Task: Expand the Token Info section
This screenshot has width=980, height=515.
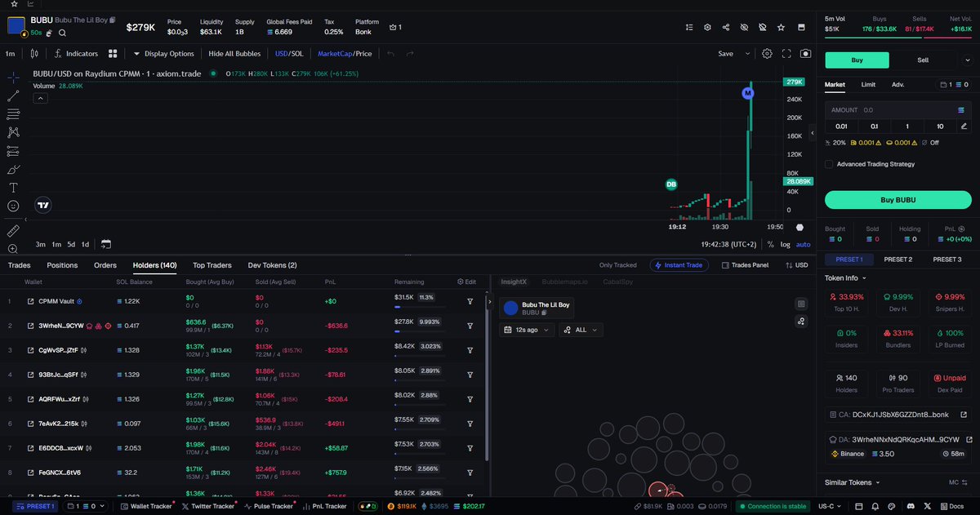Action: [847, 277]
